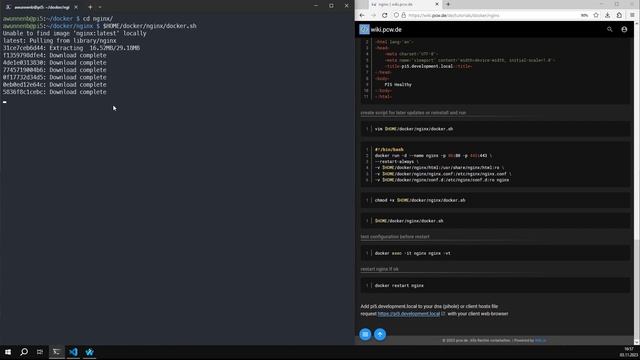Click the scrollbar down arrow in the browser
640x360 pixels.
(x=637, y=342)
